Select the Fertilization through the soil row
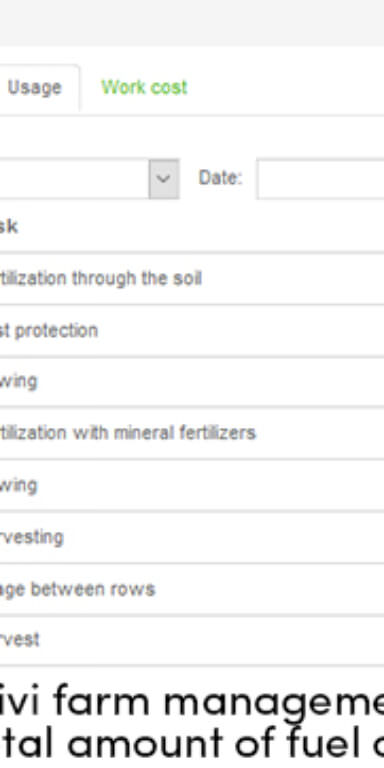This screenshot has height=768, width=384. click(192, 279)
